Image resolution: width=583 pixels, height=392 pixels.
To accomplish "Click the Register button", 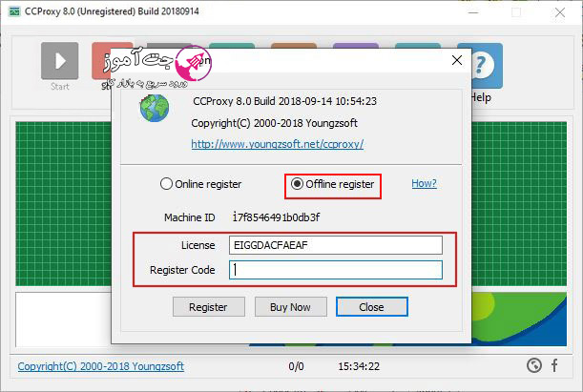I will pos(209,307).
